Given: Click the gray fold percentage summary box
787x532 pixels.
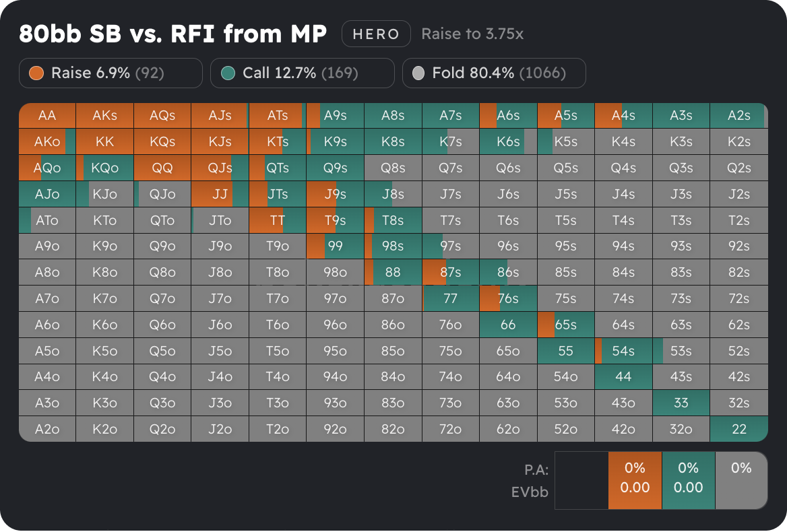Looking at the screenshot, I should [x=741, y=479].
